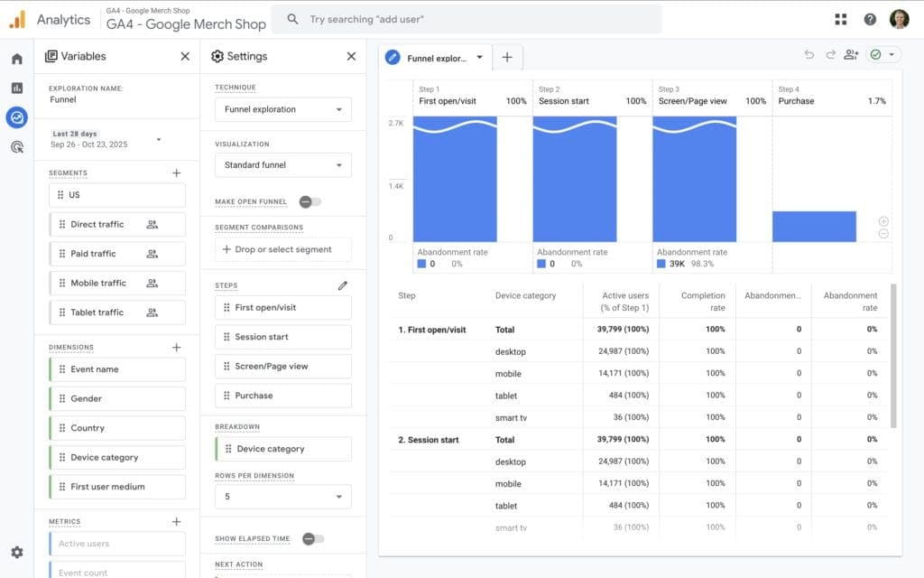
Task: Open Admin settings gear icon
Action: tap(16, 552)
